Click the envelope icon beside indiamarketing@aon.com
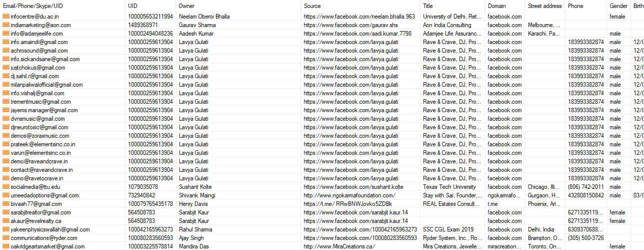Screen dimensions: 644x250 click(6, 25)
